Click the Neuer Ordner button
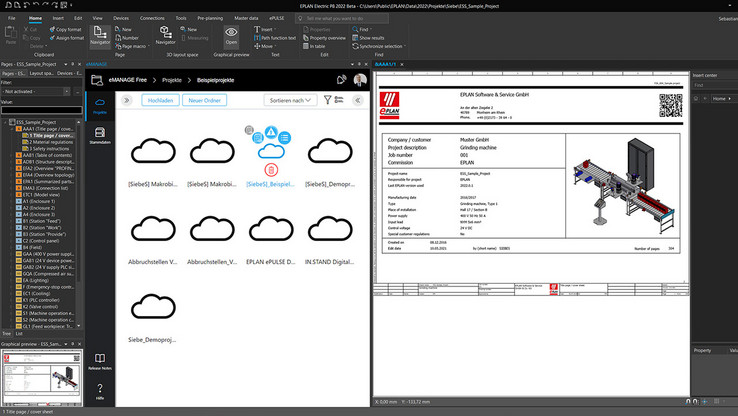Image resolution: width=738 pixels, height=416 pixels. pyautogui.click(x=205, y=100)
